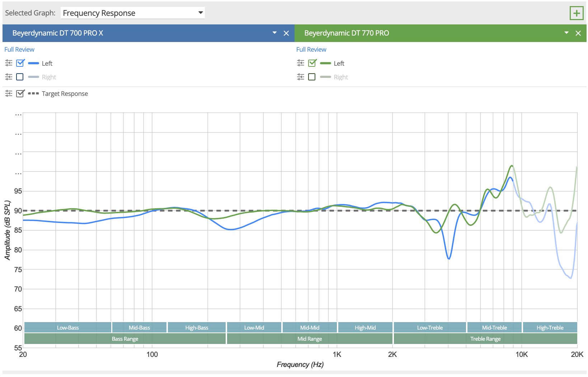Uncheck the DT 770 PRO Left channel
Viewport: 588px width, 377px height.
point(312,63)
